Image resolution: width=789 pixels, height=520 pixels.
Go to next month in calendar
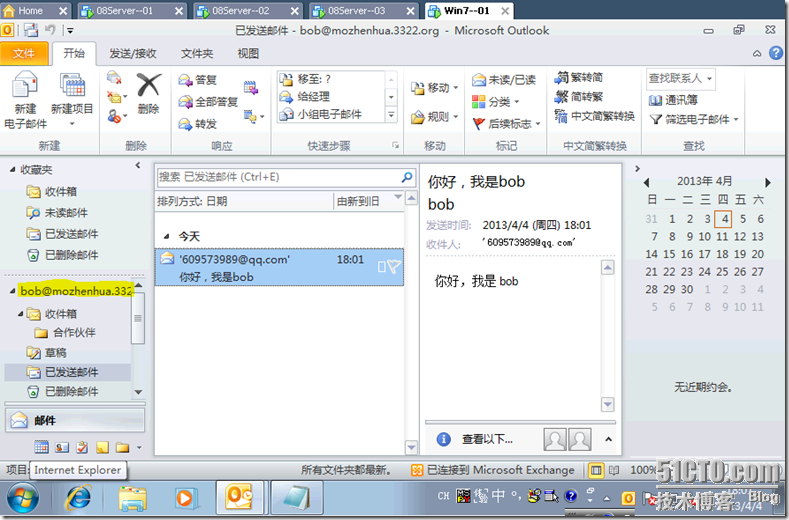[768, 182]
